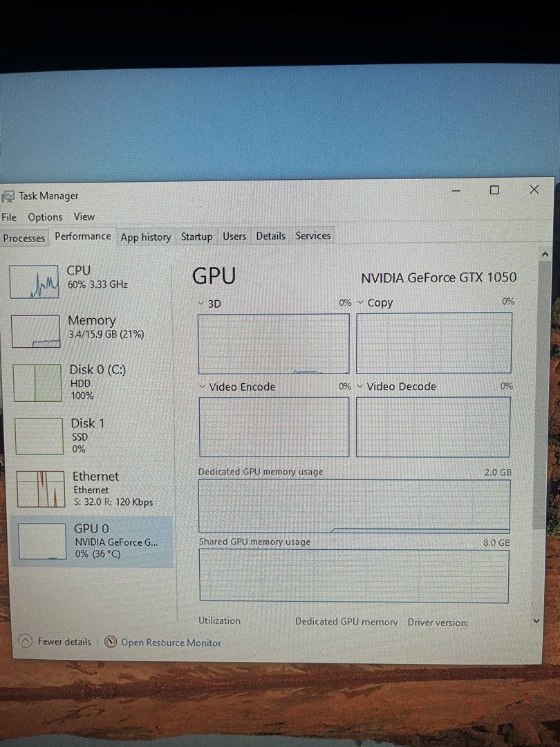The height and width of the screenshot is (747, 560).
Task: Open the View menu
Action: 84,216
